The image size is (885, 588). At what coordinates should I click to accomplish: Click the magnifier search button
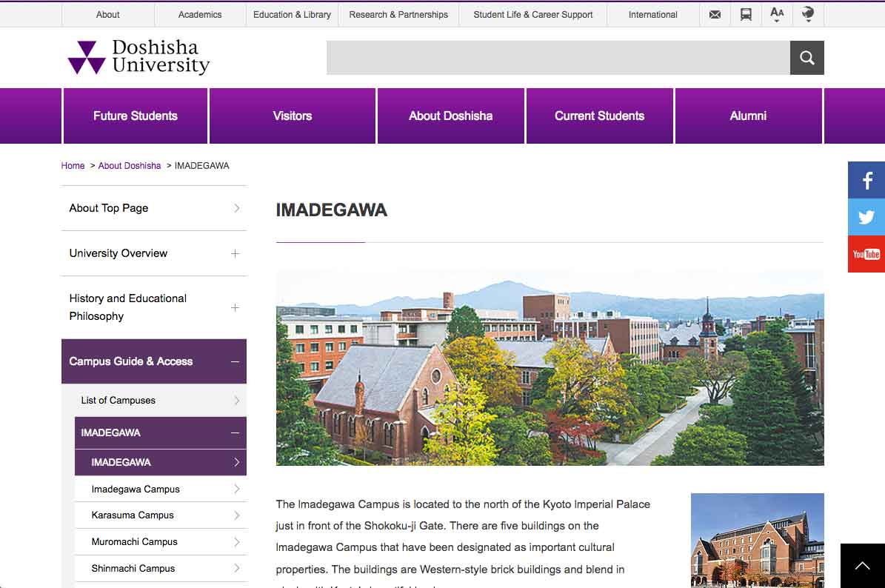pos(807,58)
